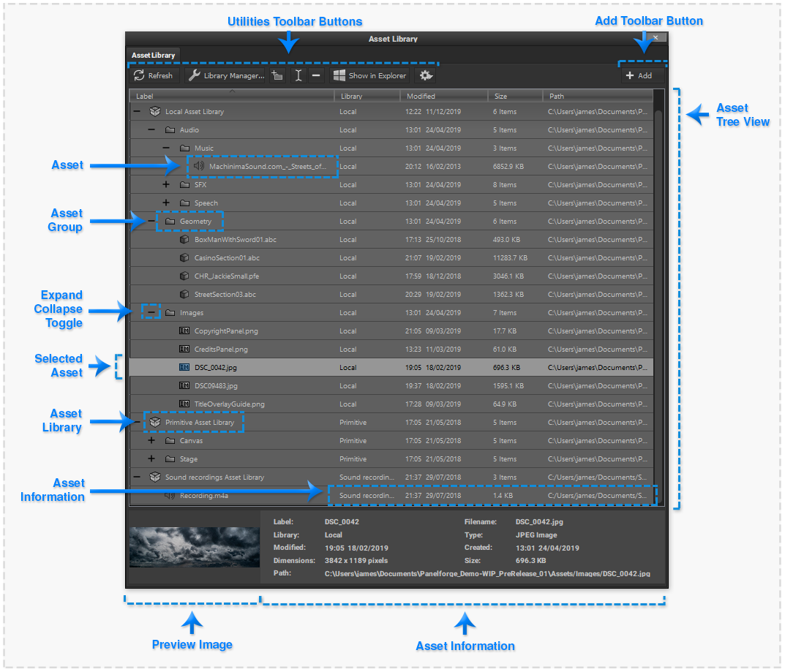The width and height of the screenshot is (785, 672).
Task: Click the rename text-cursor toolbar icon
Action: pyautogui.click(x=298, y=75)
